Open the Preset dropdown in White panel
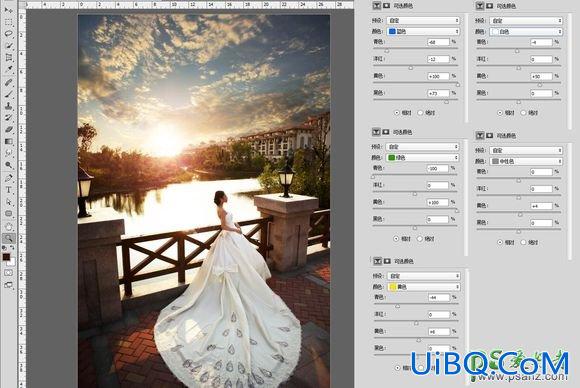Screen dimensions: 580x388 click(x=526, y=20)
